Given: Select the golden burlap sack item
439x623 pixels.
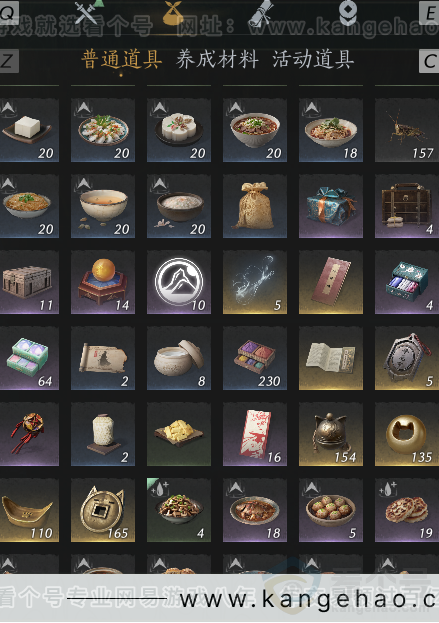Looking at the screenshot, I should click(255, 206).
